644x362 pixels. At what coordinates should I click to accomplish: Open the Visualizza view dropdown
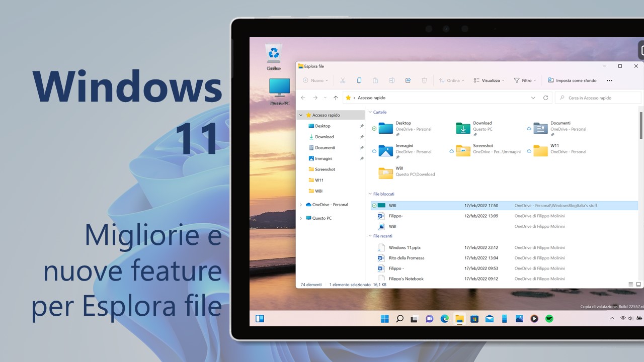pyautogui.click(x=489, y=80)
